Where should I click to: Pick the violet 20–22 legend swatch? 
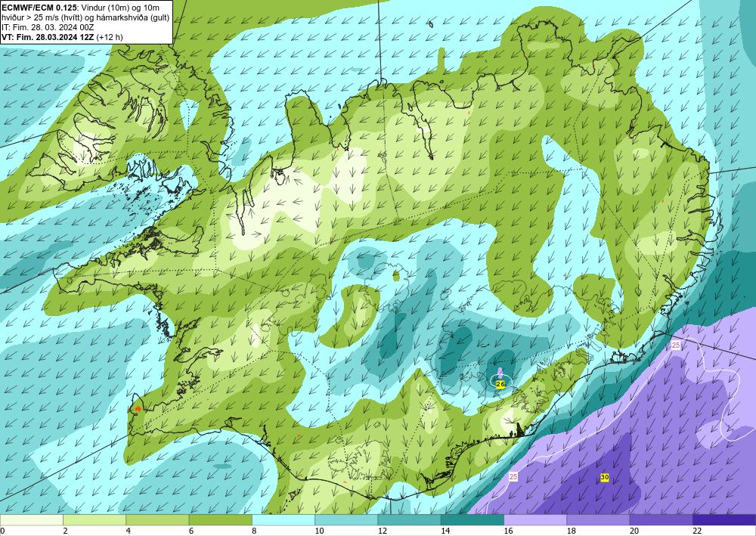click(x=661, y=519)
